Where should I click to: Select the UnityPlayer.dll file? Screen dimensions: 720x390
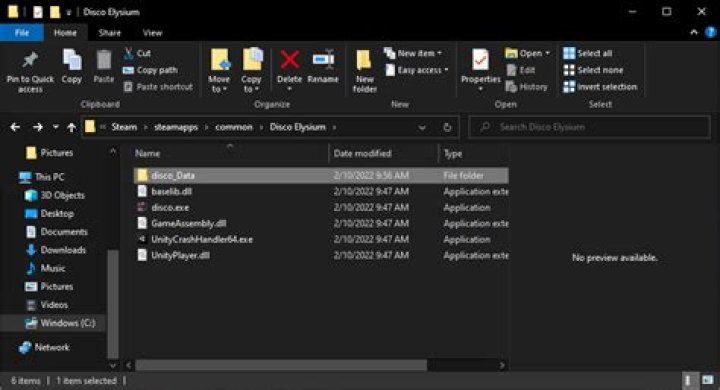(321, 255)
